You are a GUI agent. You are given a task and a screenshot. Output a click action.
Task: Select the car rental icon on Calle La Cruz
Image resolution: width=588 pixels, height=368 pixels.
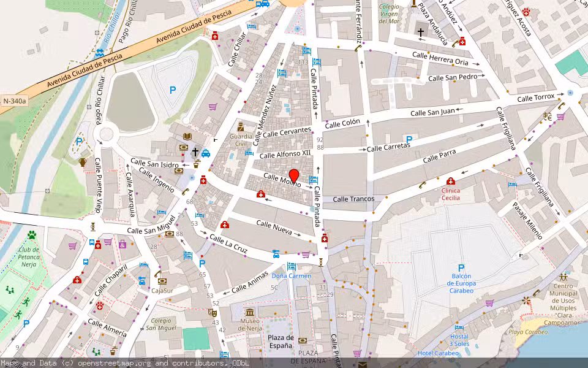pyautogui.click(x=276, y=254)
